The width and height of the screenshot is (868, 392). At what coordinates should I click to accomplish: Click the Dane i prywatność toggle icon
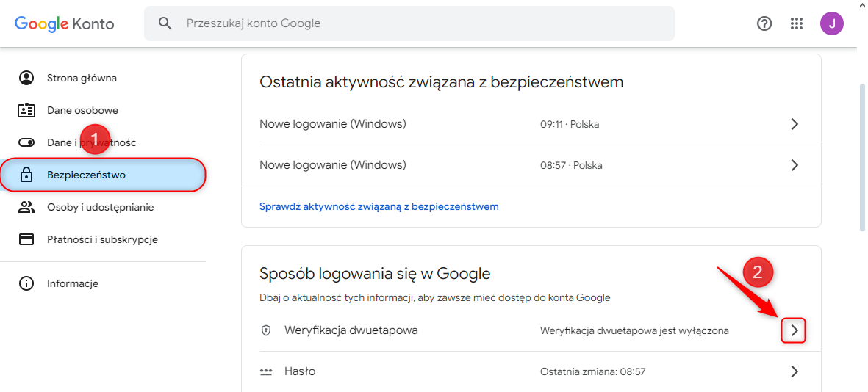click(26, 142)
